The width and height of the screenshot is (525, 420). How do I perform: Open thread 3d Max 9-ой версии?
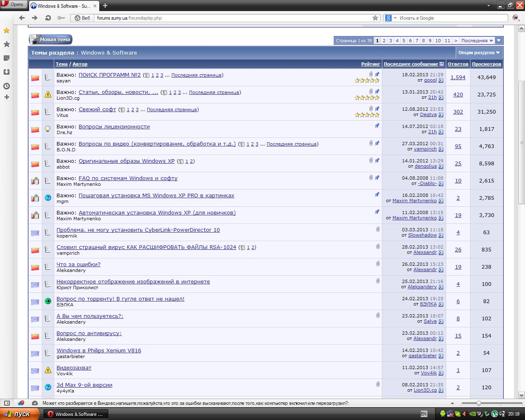point(84,385)
